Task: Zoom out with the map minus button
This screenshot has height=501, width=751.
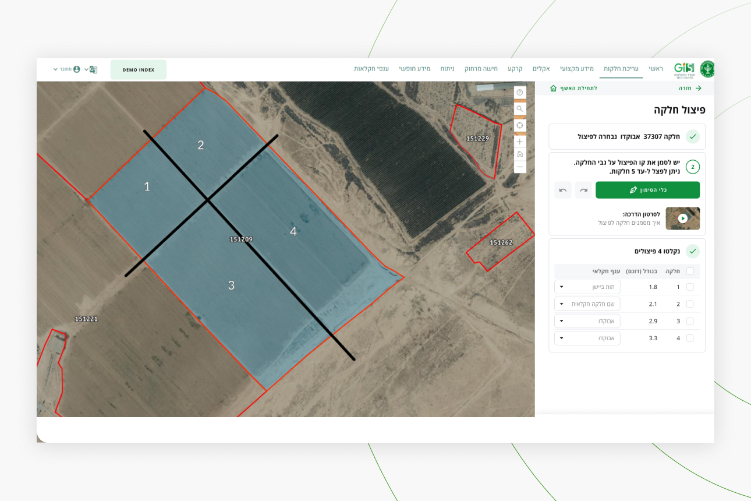Action: tap(520, 167)
